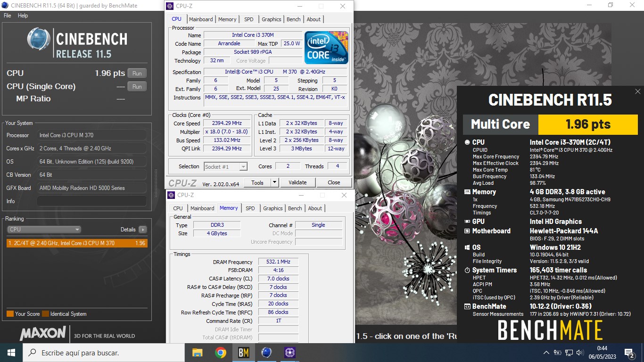This screenshot has height=362, width=644.
Task: Click the lower CPU-Z title bar icon
Action: 172,195
